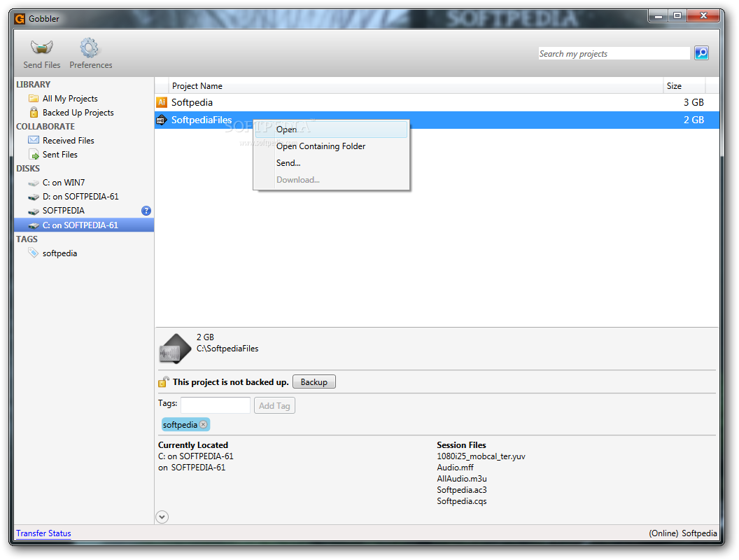Select disk C: on WIN7

click(64, 183)
